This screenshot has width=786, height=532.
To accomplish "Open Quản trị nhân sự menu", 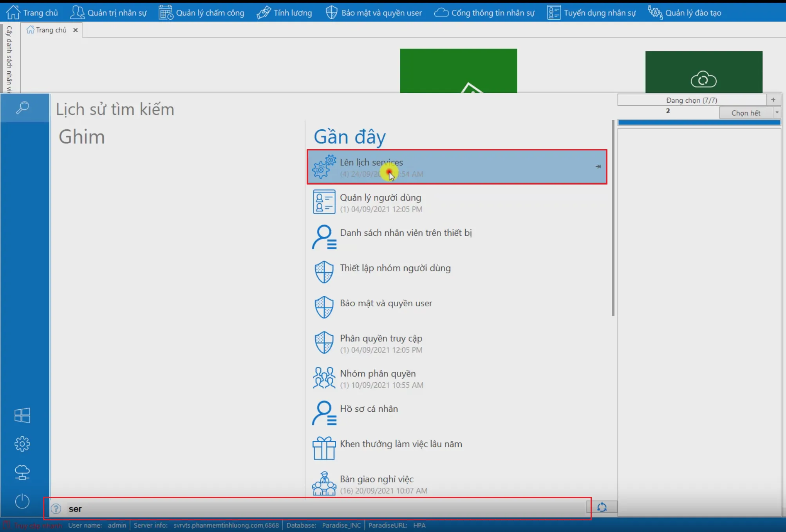I will click(x=108, y=13).
